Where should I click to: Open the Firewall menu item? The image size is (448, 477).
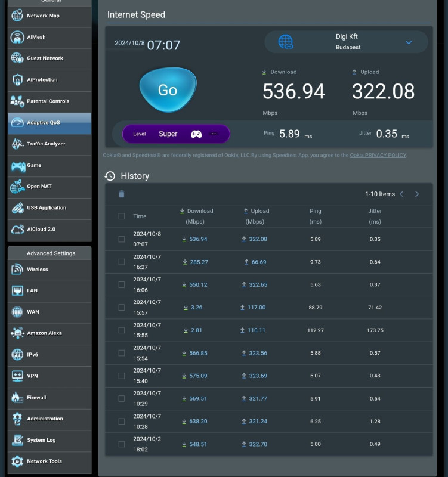[x=50, y=398]
